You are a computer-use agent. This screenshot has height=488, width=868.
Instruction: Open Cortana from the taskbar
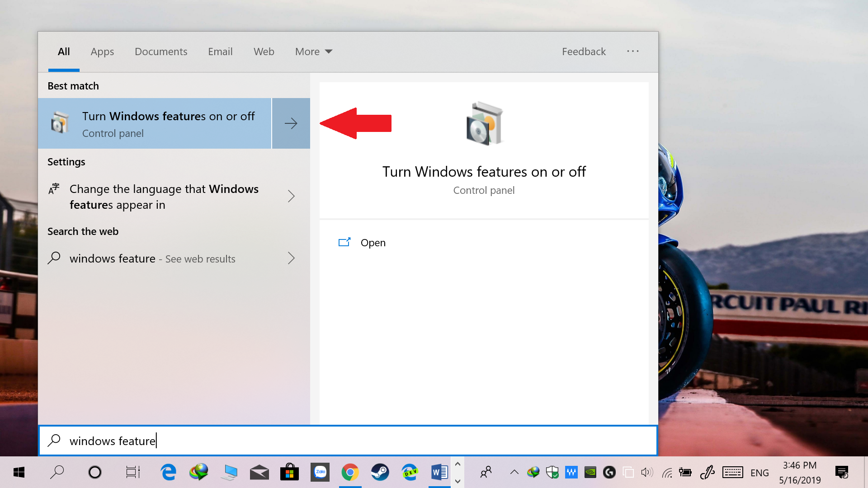click(95, 473)
